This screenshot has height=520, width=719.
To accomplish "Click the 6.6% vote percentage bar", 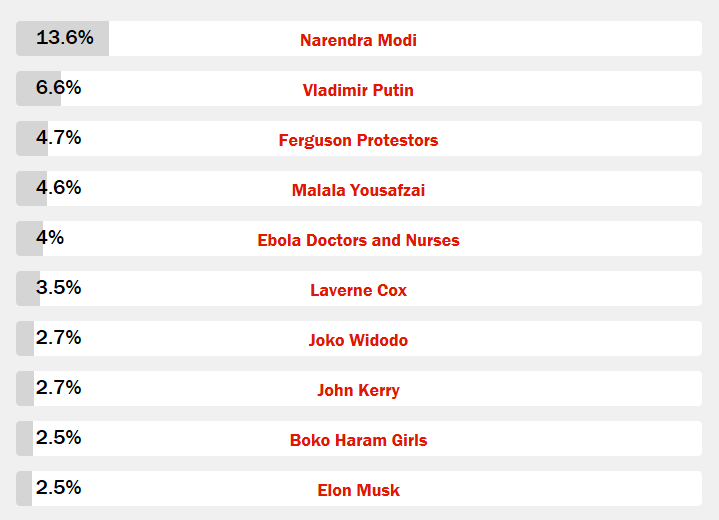I will (x=39, y=89).
